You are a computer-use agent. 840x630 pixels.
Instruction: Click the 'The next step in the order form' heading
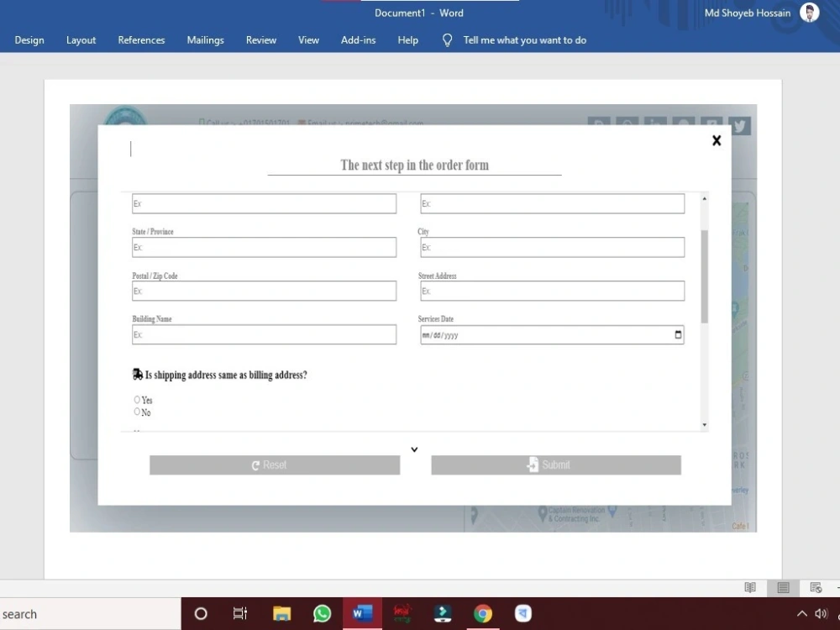pos(415,165)
